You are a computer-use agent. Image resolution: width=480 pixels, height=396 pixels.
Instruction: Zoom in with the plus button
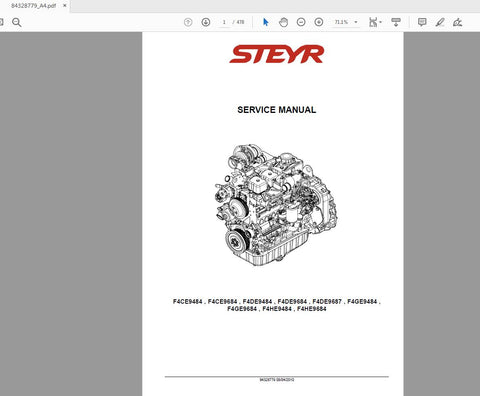(319, 22)
